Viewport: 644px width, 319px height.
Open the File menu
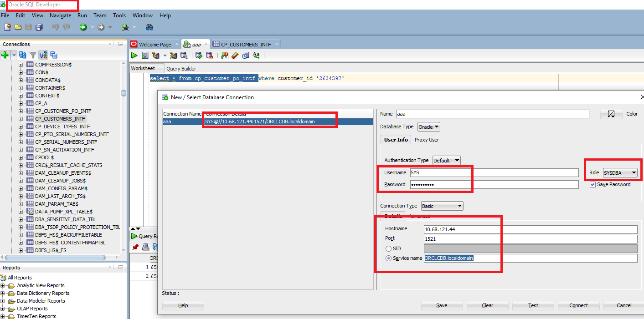(5, 15)
